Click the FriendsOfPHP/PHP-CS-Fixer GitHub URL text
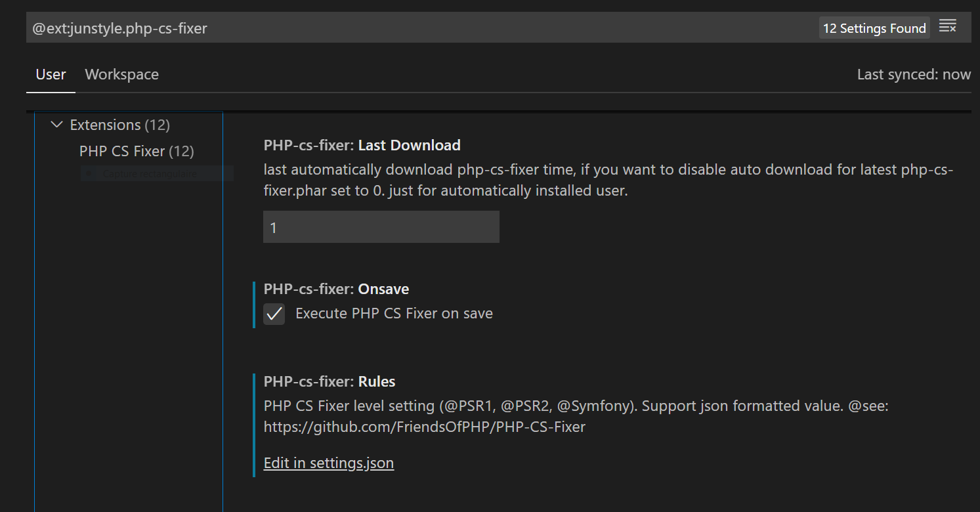 (x=425, y=427)
